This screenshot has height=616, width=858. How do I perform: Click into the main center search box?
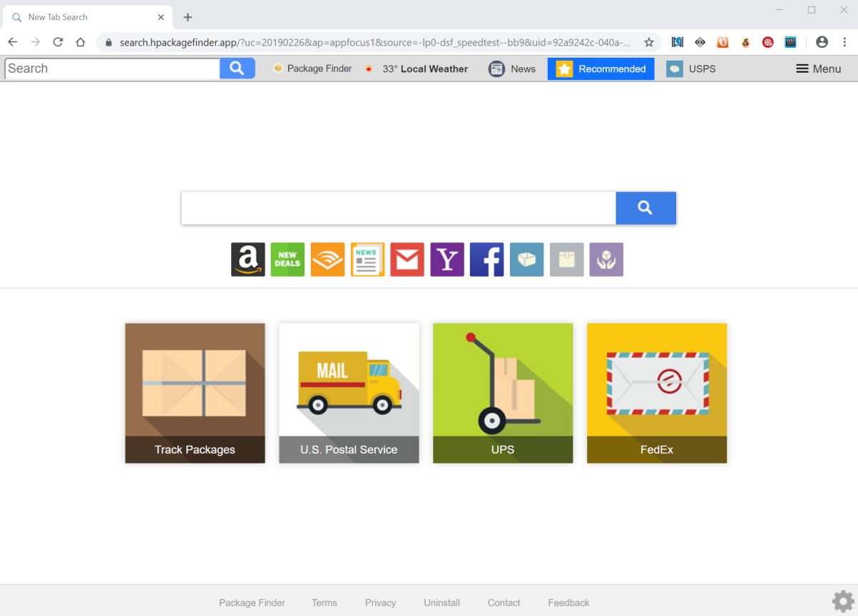pyautogui.click(x=399, y=207)
